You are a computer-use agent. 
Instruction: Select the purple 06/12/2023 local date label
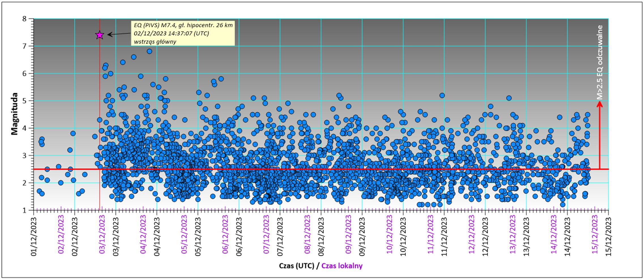pyautogui.click(x=225, y=235)
